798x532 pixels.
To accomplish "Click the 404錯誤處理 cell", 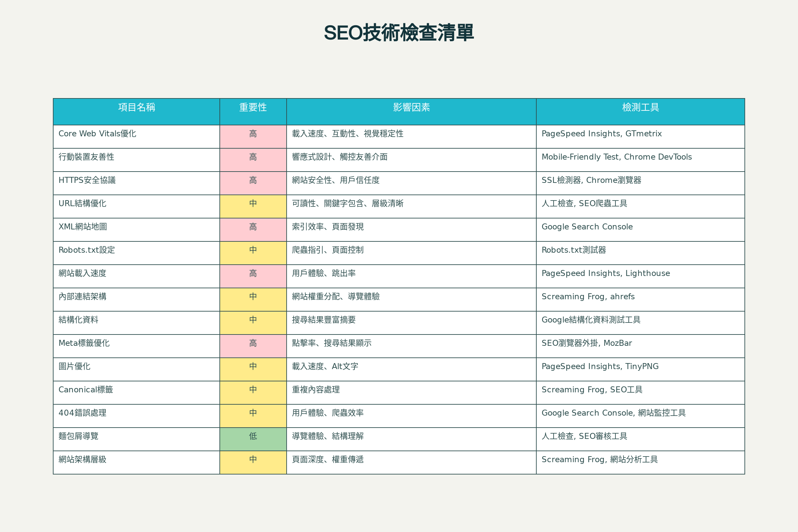I will 136,416.
